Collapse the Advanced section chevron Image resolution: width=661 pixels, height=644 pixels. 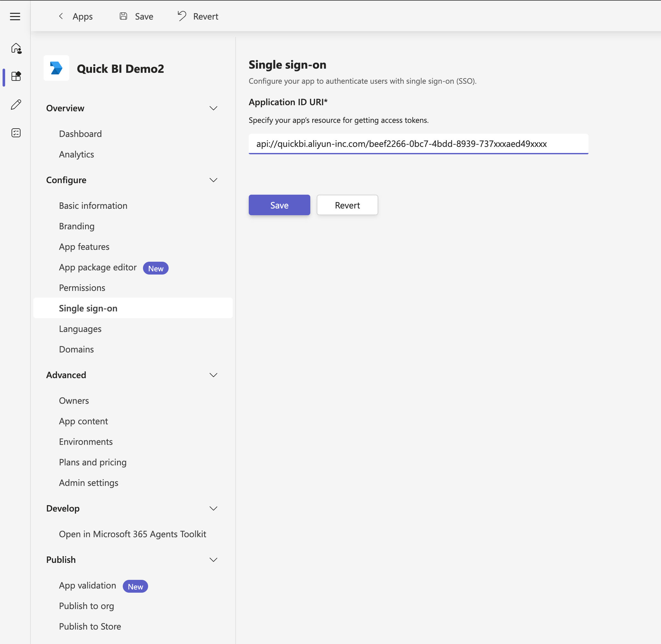(213, 375)
